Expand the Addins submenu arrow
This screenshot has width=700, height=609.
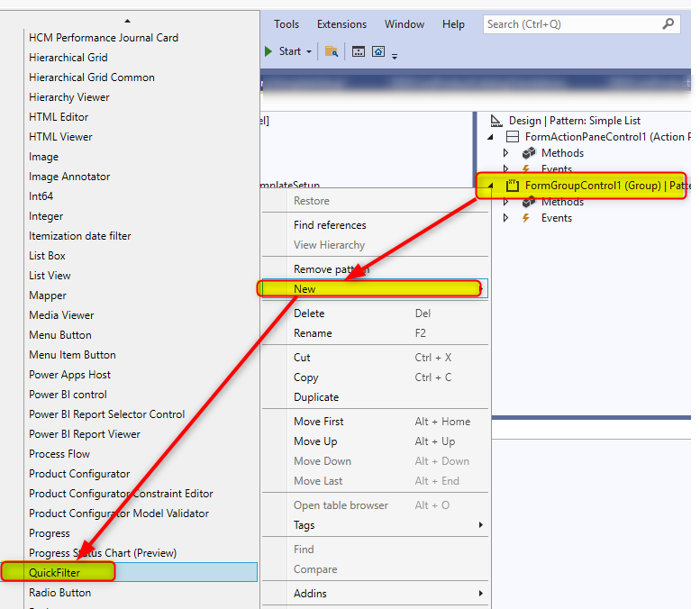coord(481,593)
